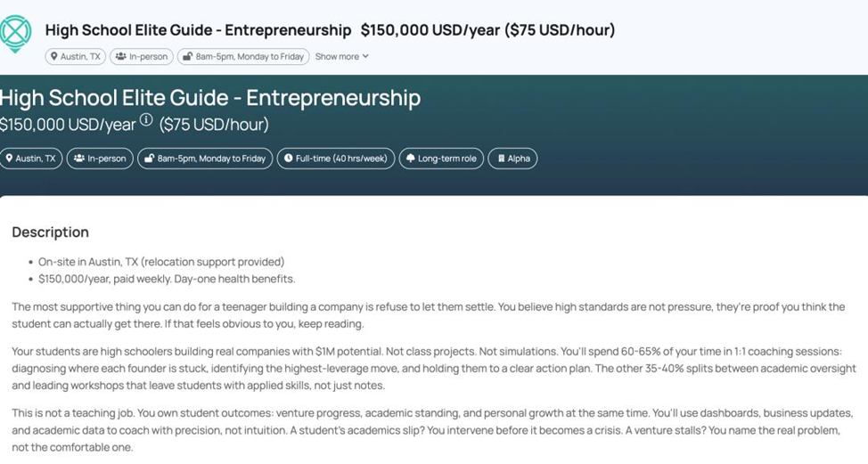Click the lock icon on banner schedule chip
Viewport: 868px width, 464px height.
coord(149,159)
